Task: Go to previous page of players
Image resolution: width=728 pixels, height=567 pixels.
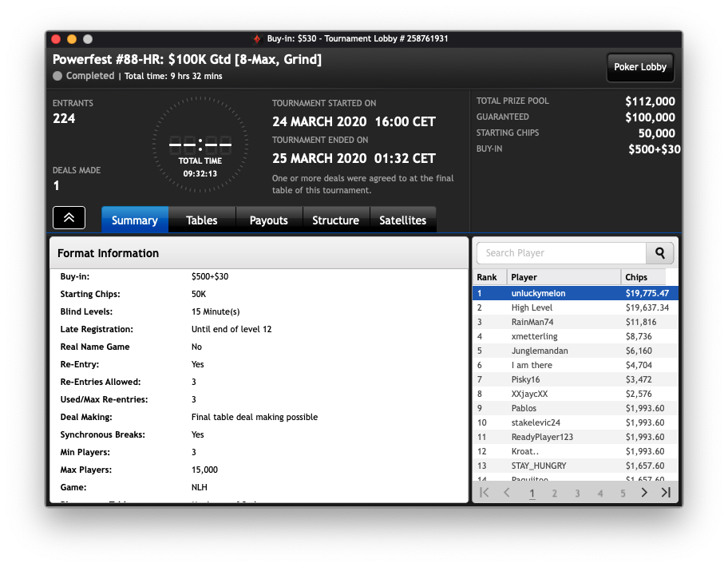Action: (x=506, y=493)
